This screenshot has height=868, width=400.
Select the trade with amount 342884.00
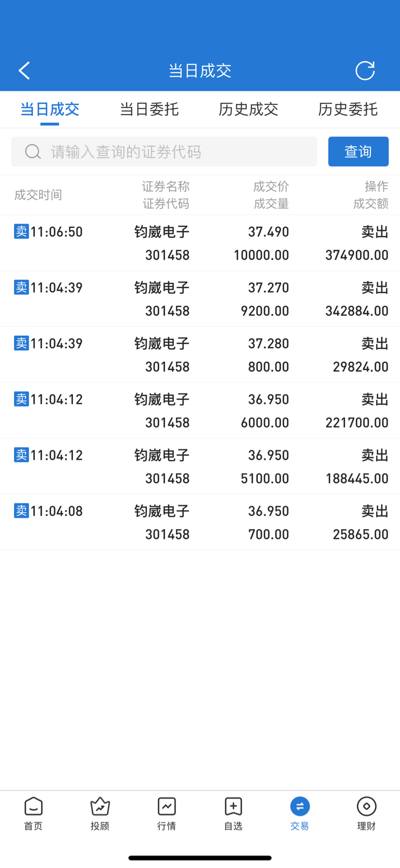click(200, 299)
